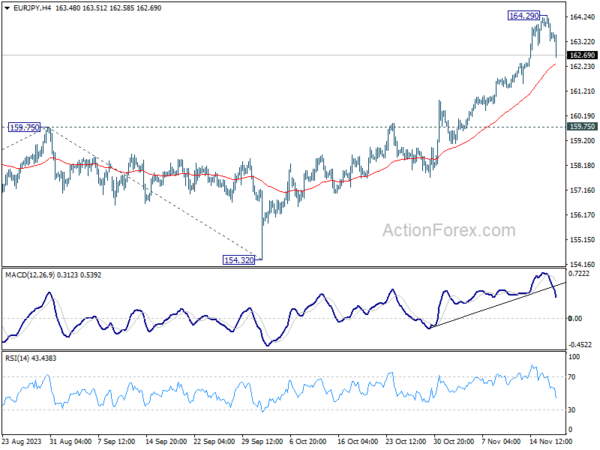Click the 29 Sep 12:00 time label
The height and width of the screenshot is (450, 600).
[262, 442]
